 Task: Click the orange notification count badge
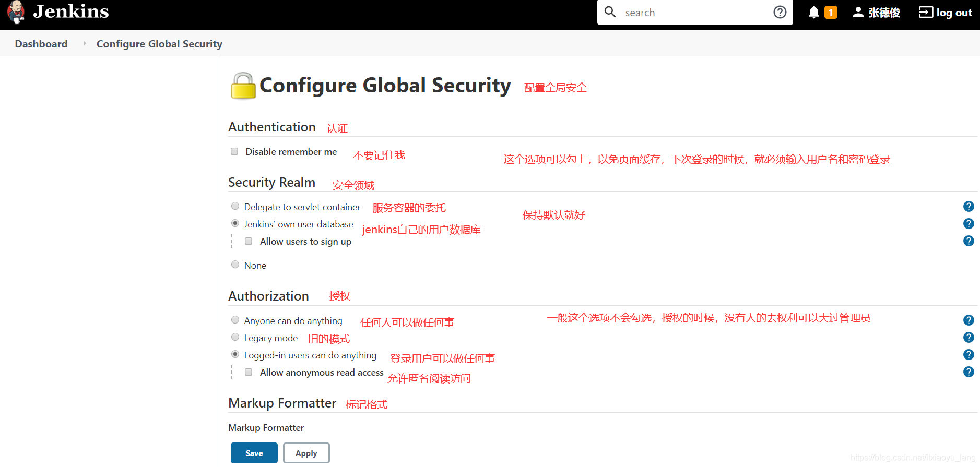click(831, 12)
